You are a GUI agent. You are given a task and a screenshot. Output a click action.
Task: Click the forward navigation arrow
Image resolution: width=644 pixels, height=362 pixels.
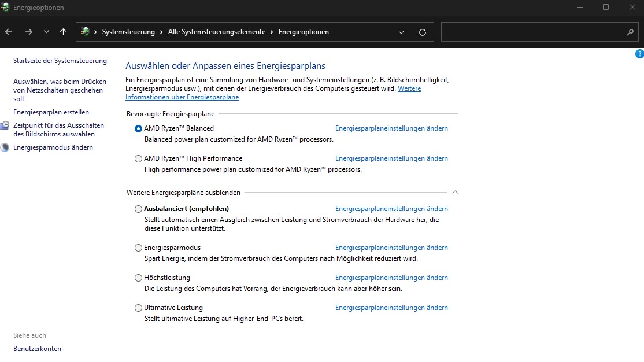click(29, 32)
